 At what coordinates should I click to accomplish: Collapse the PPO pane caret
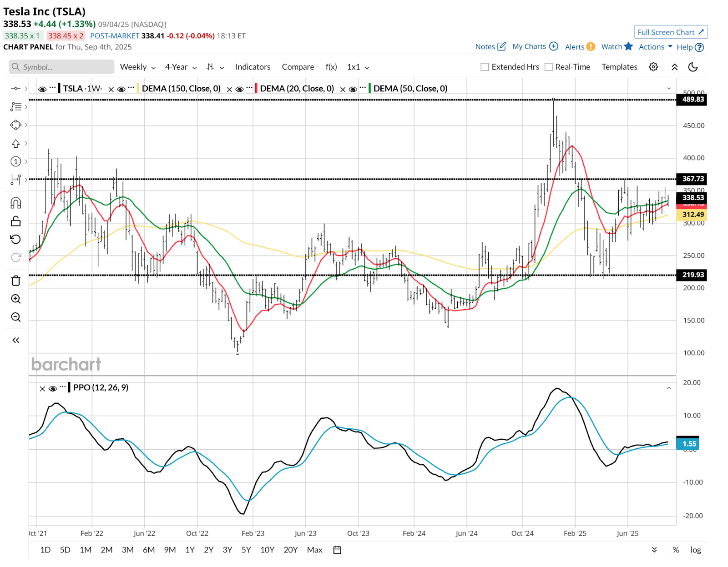coord(669,388)
